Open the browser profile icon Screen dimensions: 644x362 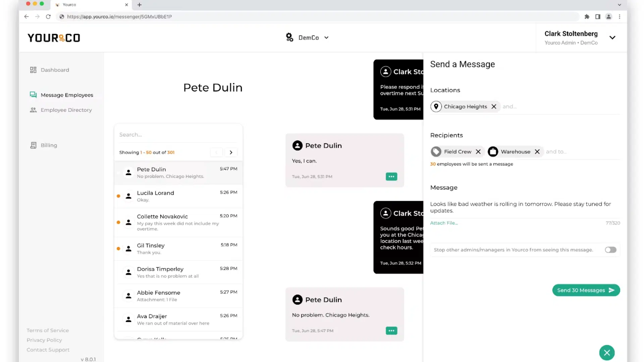(x=609, y=16)
